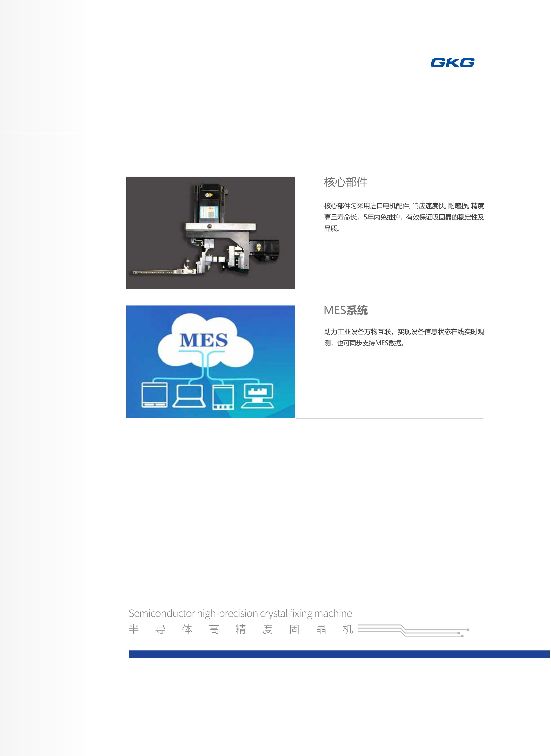The image size is (551, 756).
Task: Click the core component machine photo
Action: point(211,233)
